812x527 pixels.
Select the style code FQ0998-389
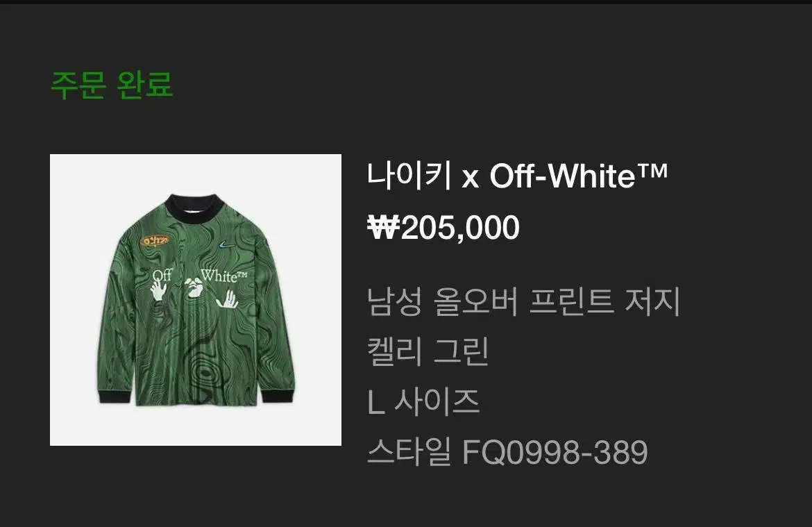(x=555, y=452)
